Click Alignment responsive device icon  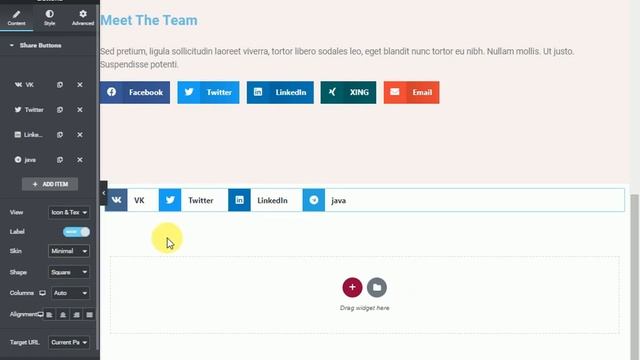pyautogui.click(x=40, y=314)
